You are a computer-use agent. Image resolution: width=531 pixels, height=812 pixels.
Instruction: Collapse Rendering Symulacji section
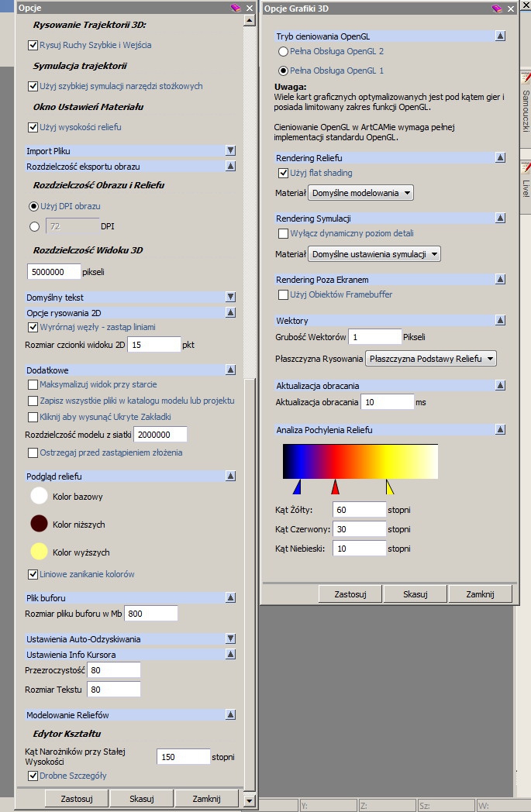pyautogui.click(x=501, y=218)
